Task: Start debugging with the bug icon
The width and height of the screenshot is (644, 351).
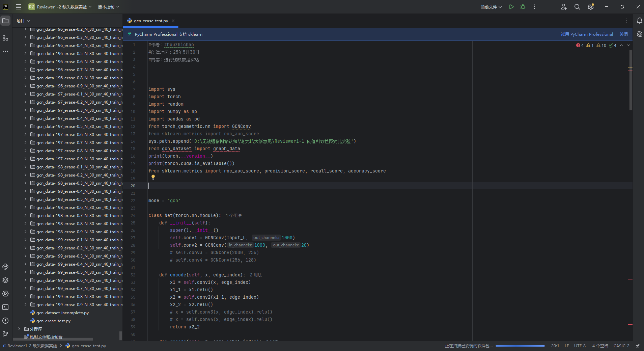Action: (x=523, y=7)
